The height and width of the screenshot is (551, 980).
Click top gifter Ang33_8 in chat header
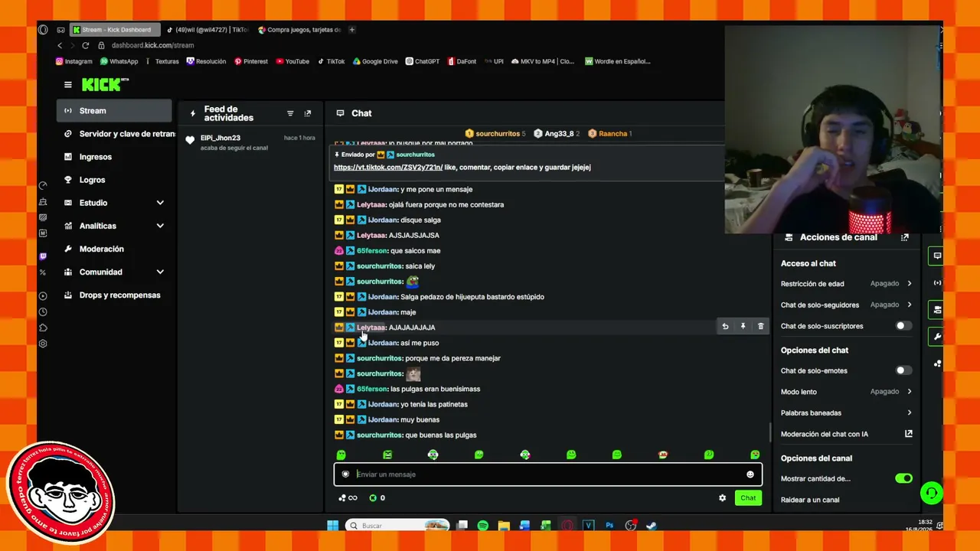pyautogui.click(x=557, y=134)
